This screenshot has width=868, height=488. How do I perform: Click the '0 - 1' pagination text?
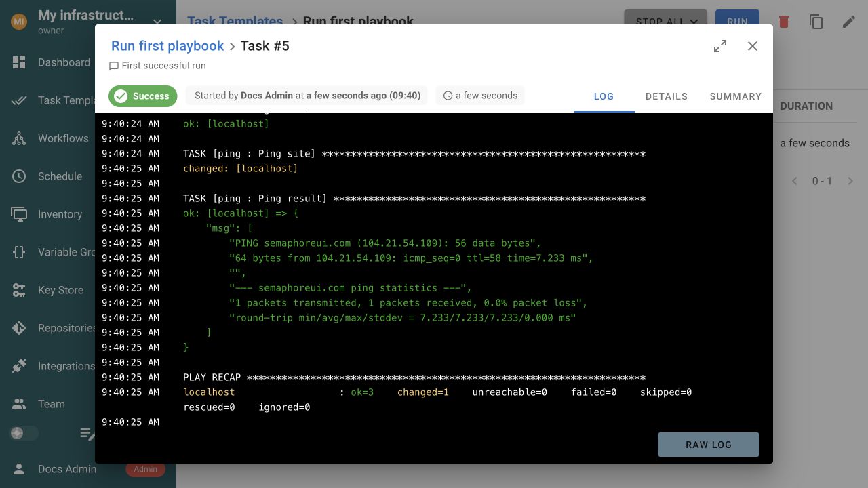click(x=822, y=181)
